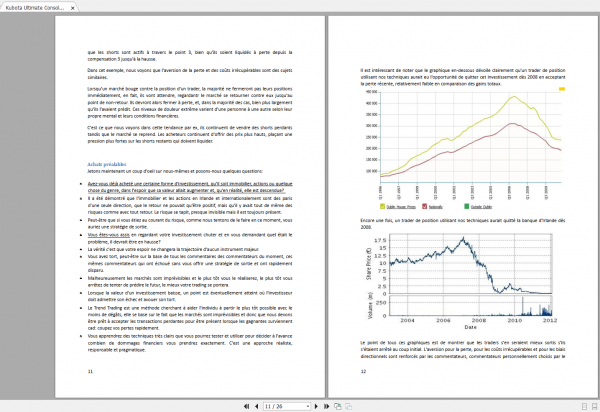Click the blue heading on page 11
The width and height of the screenshot is (600, 412).
pos(107,164)
